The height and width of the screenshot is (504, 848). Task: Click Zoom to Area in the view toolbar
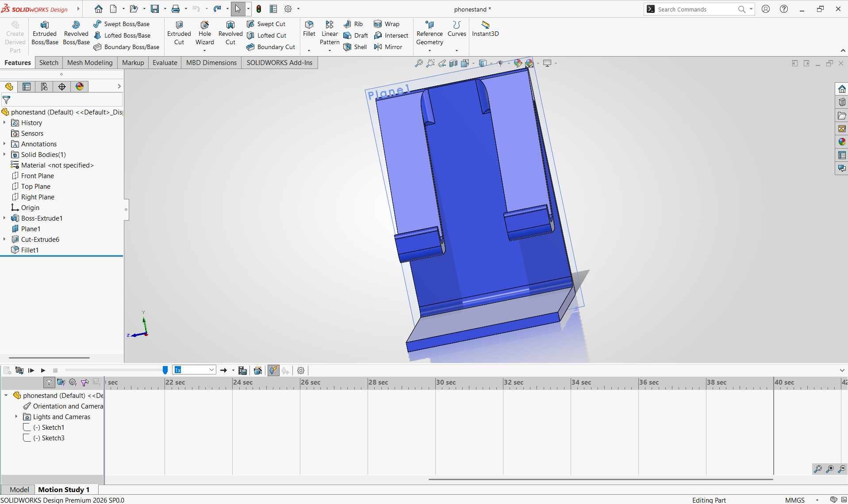430,63
